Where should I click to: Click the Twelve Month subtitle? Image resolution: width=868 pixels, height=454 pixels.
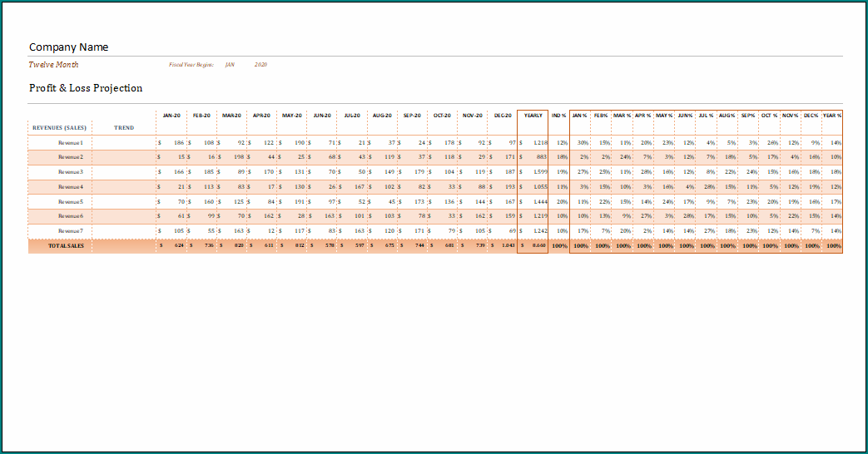(x=54, y=65)
